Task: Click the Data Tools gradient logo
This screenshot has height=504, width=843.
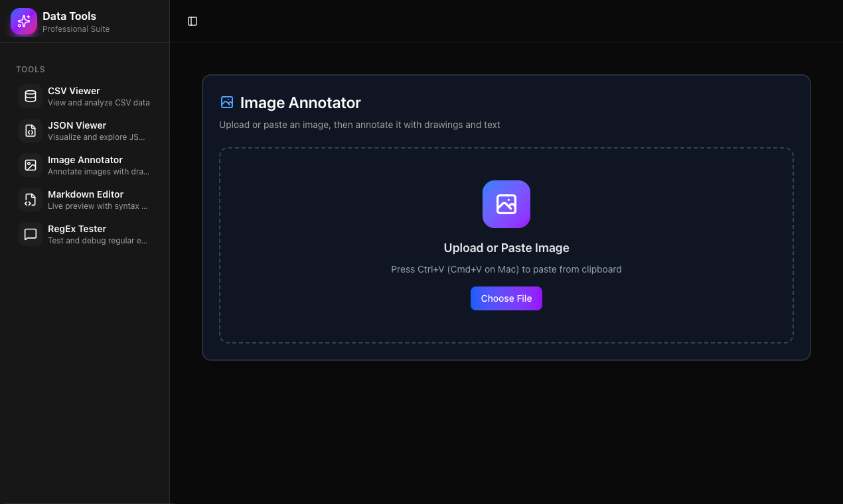Action: click(23, 21)
